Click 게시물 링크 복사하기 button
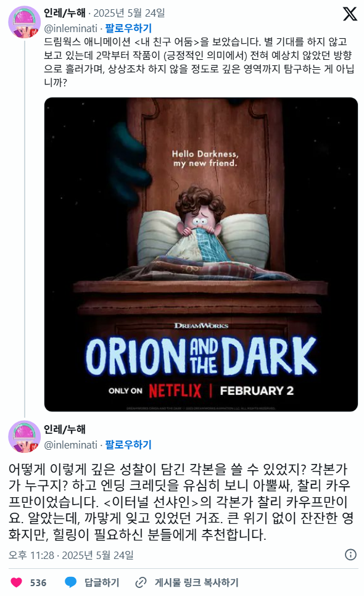This screenshot has height=596, width=364. (196, 582)
